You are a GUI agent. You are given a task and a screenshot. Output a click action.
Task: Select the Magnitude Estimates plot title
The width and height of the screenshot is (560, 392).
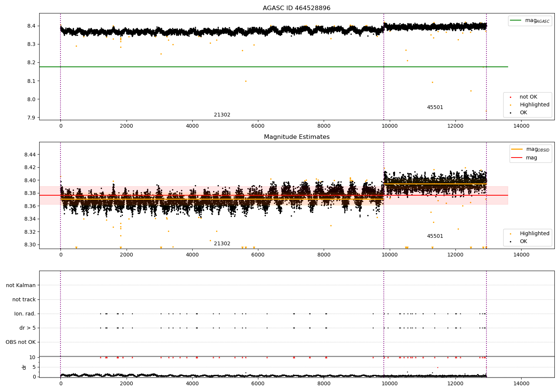pyautogui.click(x=296, y=137)
